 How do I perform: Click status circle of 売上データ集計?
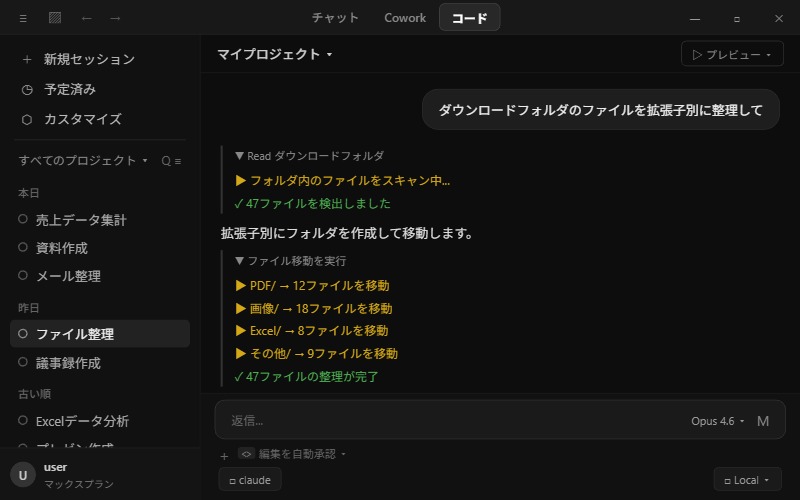(23, 219)
